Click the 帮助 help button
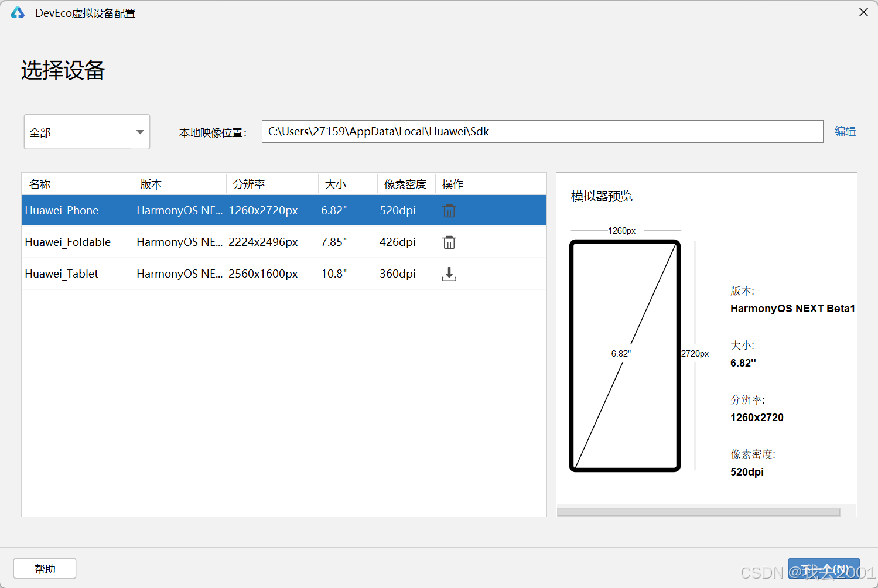Screen dimensions: 878x588 [45, 569]
